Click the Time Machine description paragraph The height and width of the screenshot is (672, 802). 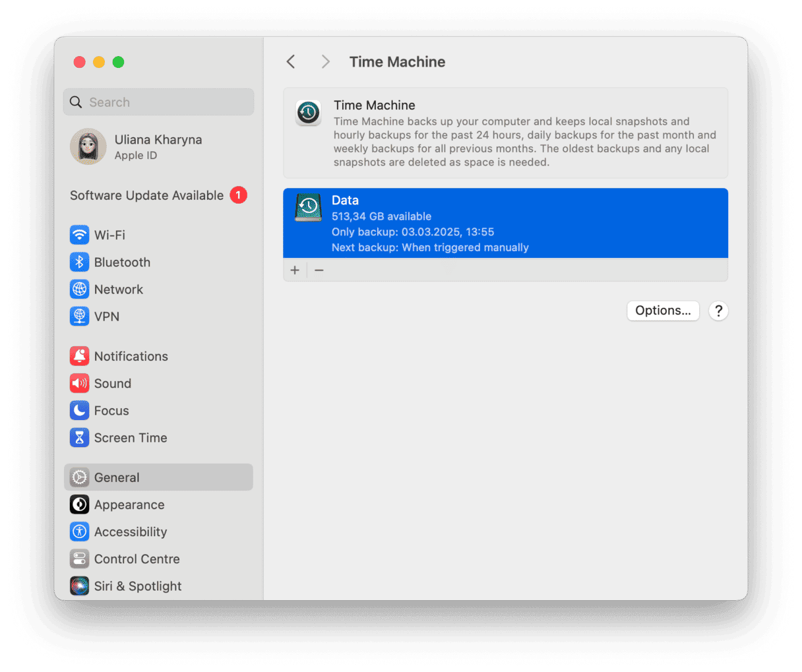click(x=524, y=142)
